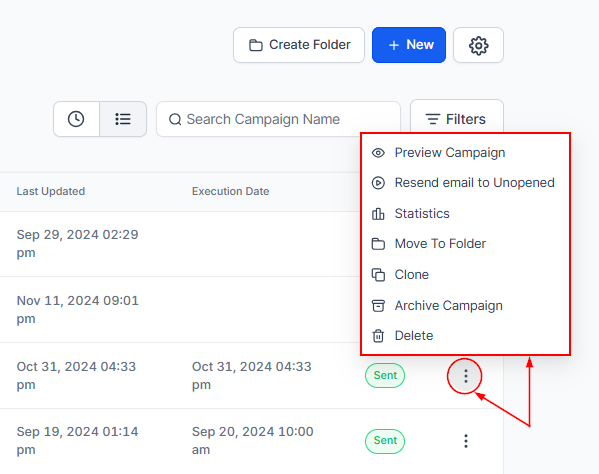Click the Nov 11, 2024 09:01 pm cell

78,310
